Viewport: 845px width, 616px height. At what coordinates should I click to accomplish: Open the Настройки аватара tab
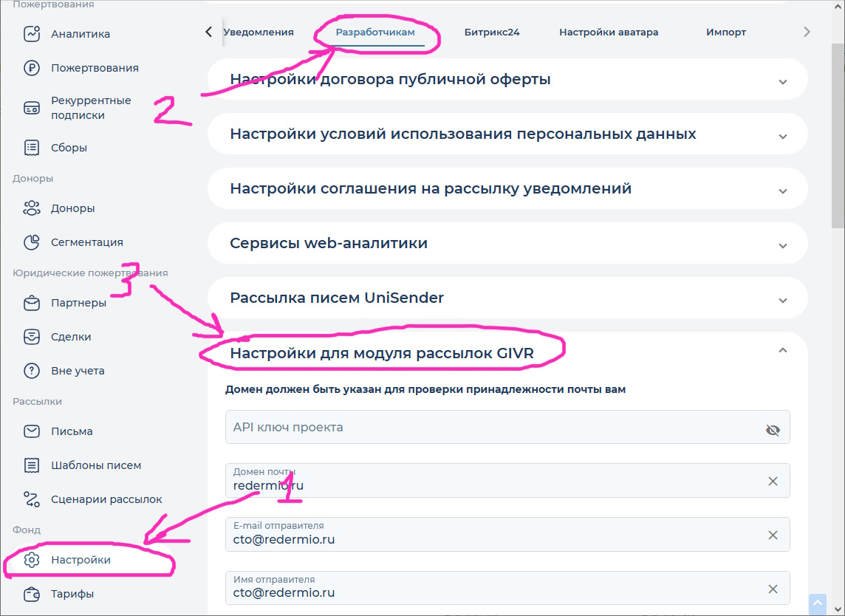[x=609, y=32]
